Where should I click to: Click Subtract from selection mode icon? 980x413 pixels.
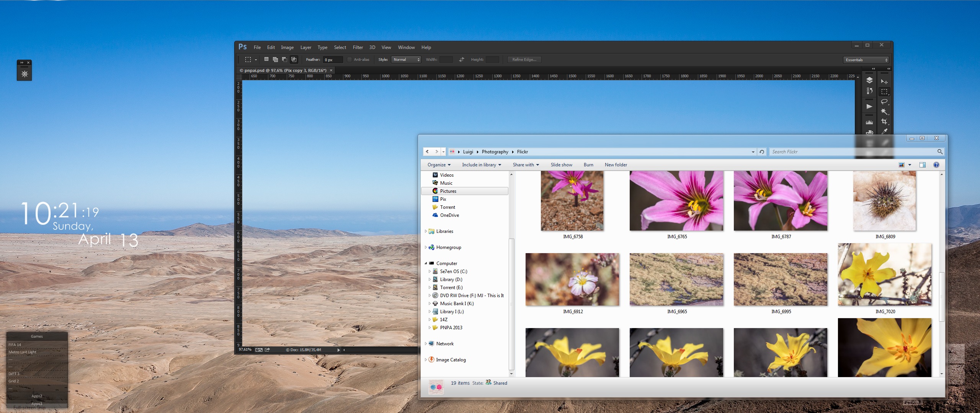(284, 59)
